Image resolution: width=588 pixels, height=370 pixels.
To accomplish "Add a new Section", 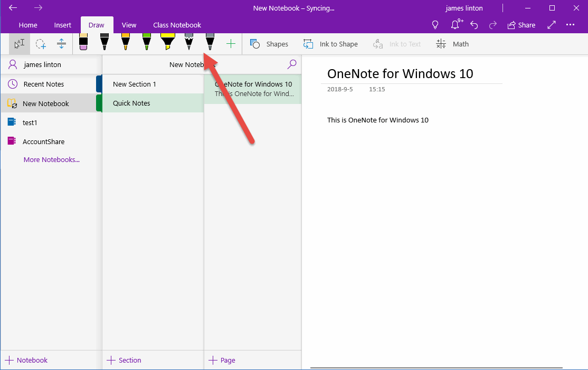I will point(124,360).
